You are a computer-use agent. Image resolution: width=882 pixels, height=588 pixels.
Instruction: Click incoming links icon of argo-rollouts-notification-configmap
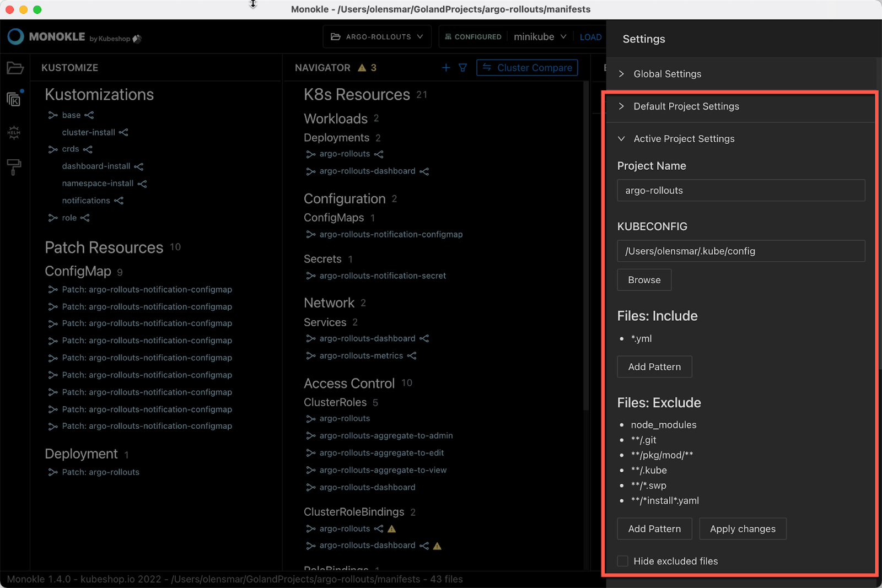[311, 235]
